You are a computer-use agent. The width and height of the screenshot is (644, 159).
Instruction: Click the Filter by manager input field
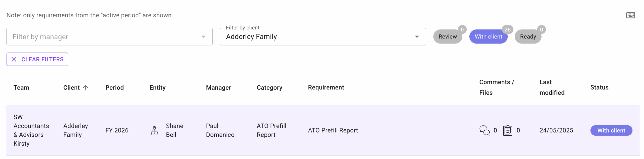[101, 36]
